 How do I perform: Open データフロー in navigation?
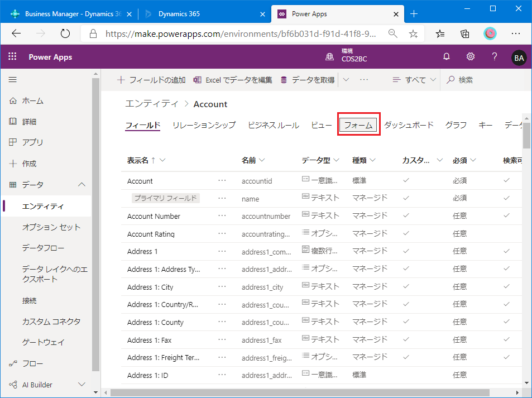tap(43, 248)
